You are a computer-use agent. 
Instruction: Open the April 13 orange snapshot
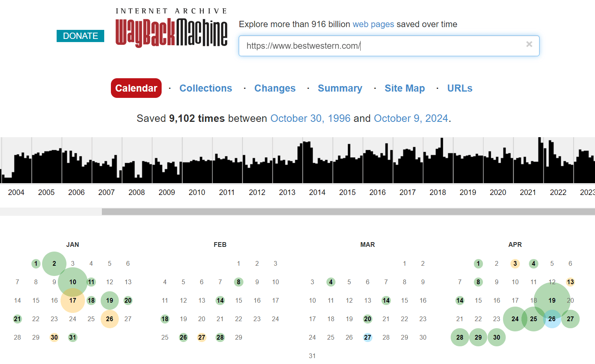pos(570,282)
